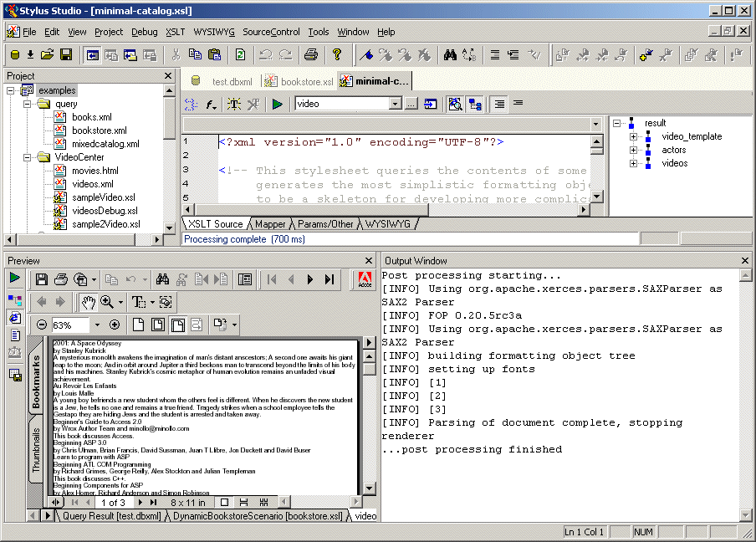
Task: Click the Adobe icon in the preview toolbar
Action: 365,279
